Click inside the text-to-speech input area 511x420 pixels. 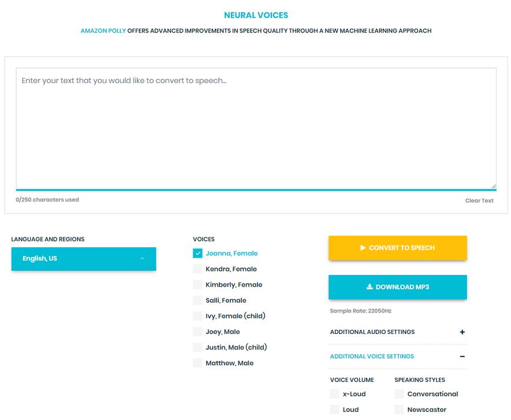(x=256, y=128)
